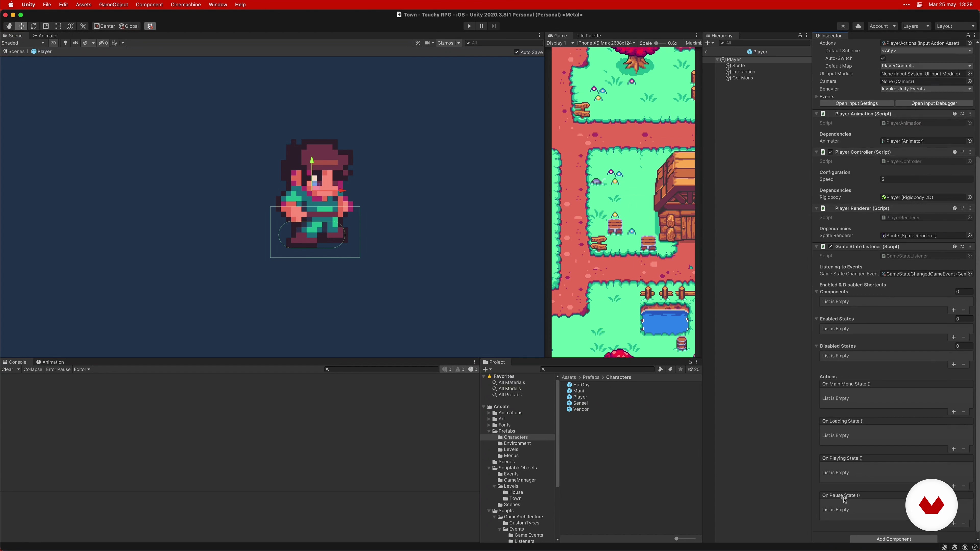Image resolution: width=980 pixels, height=551 pixels.
Task: Disable the Player Controller script checkbox
Action: point(830,152)
